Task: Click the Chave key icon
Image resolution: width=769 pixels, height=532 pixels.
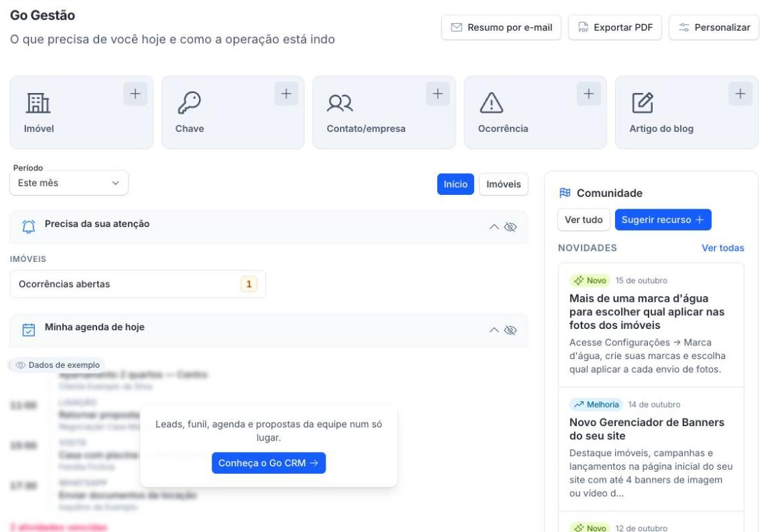Action: [x=190, y=103]
